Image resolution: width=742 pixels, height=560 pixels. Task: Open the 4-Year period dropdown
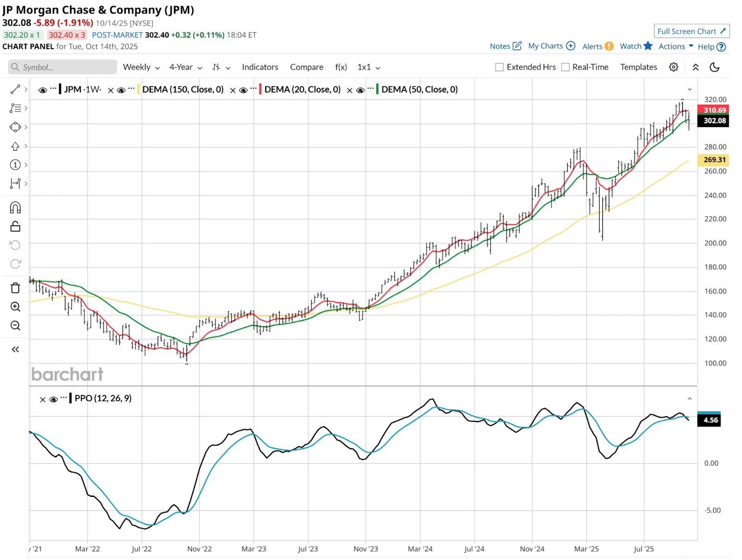coord(185,67)
